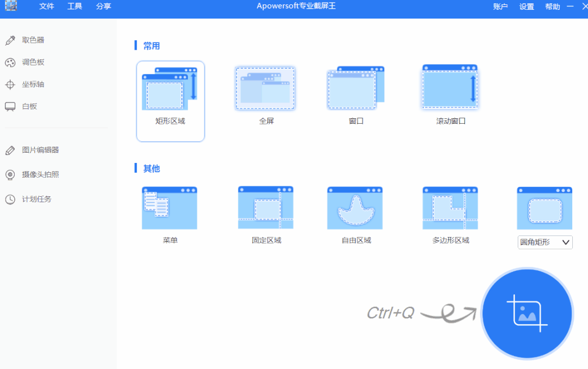The height and width of the screenshot is (369, 588).
Task: Start capture with the big blue button
Action: (527, 313)
